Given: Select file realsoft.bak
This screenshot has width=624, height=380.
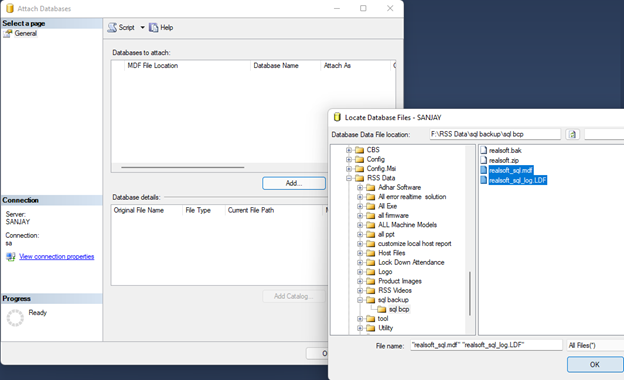Looking at the screenshot, I should tap(505, 150).
